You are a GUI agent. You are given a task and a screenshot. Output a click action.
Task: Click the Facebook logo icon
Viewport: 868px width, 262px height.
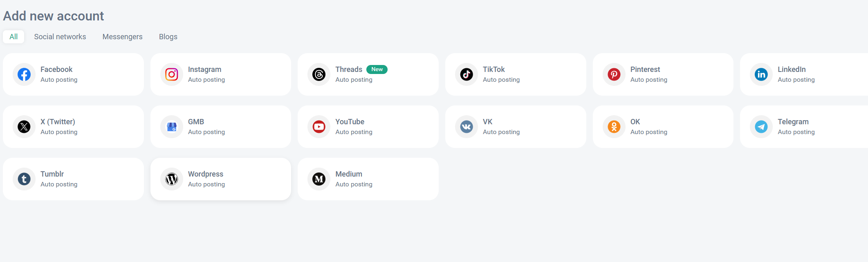(x=24, y=74)
